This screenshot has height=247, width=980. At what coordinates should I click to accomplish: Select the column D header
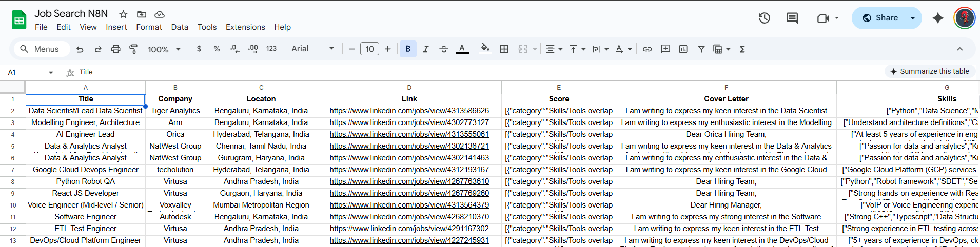click(409, 88)
